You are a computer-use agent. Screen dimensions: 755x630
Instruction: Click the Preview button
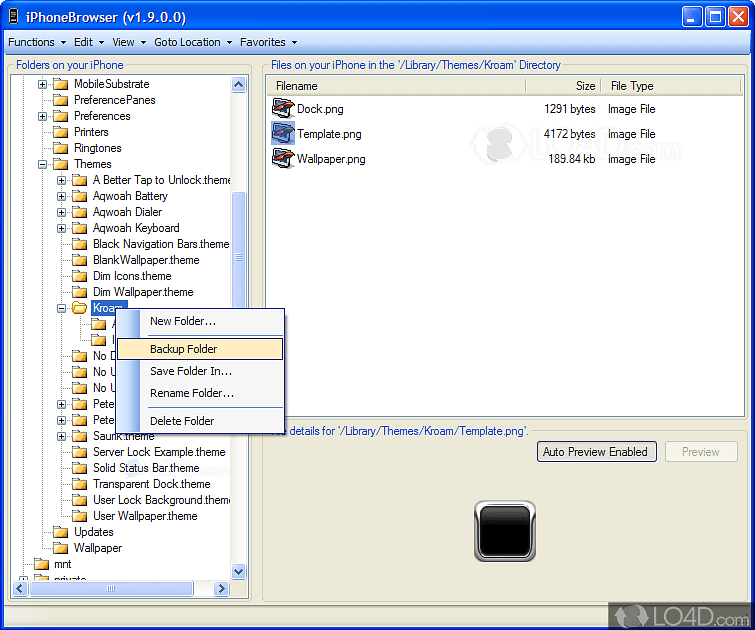701,452
